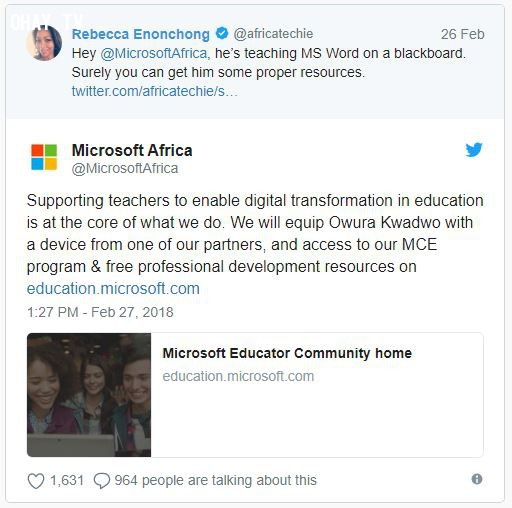
Task: Open Microsoft Africa profile name
Action: click(x=132, y=150)
